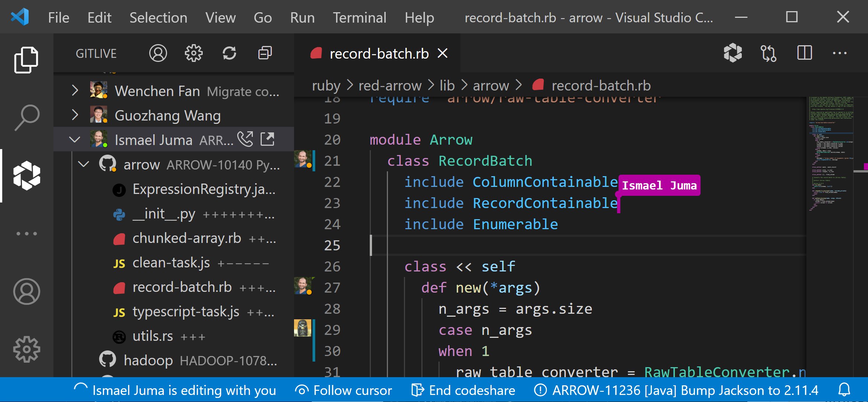Collapse Ismael Juma's entry
This screenshot has height=402, width=868.
pyautogui.click(x=75, y=139)
